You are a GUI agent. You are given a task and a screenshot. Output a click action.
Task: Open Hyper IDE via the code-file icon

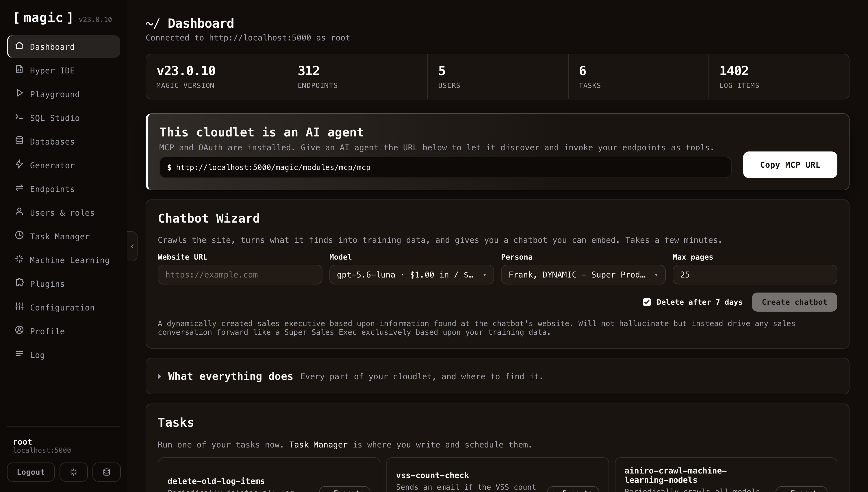[x=19, y=70]
